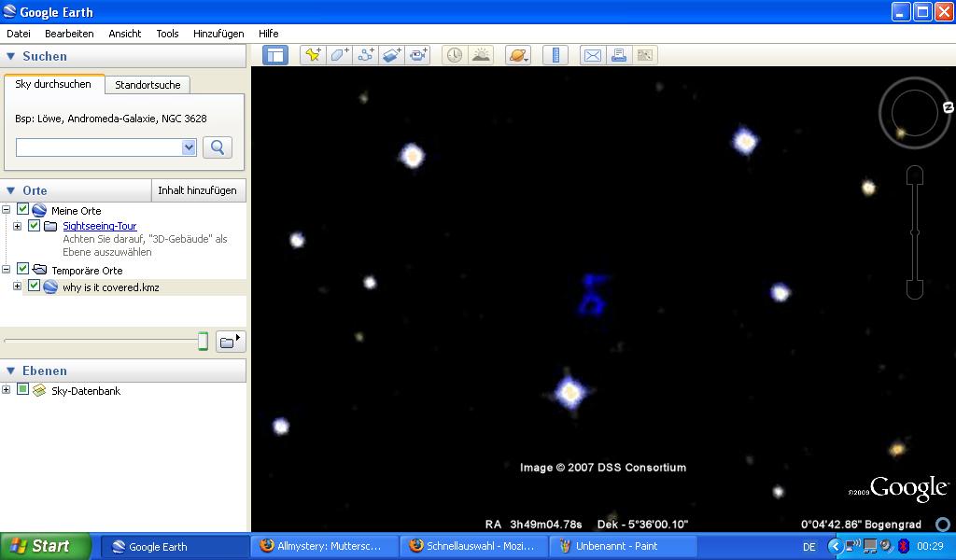This screenshot has height=560, width=956.
Task: Toggle the sidebar panel button in toolbar
Action: (x=275, y=55)
